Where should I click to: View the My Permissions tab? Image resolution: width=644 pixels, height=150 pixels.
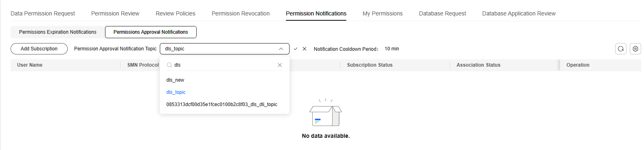(x=382, y=13)
